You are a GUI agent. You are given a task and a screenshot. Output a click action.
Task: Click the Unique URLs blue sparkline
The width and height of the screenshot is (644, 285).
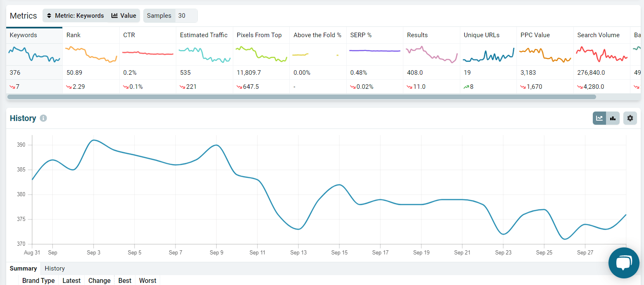(488, 55)
